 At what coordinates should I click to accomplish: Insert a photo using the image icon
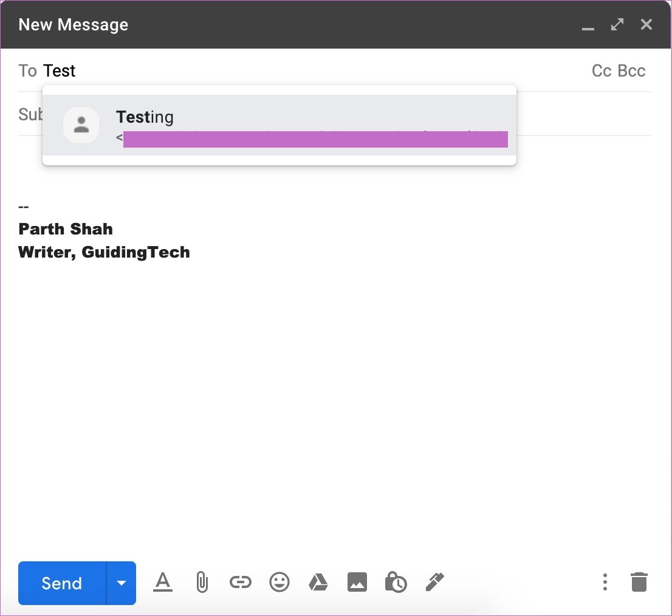pyautogui.click(x=357, y=582)
